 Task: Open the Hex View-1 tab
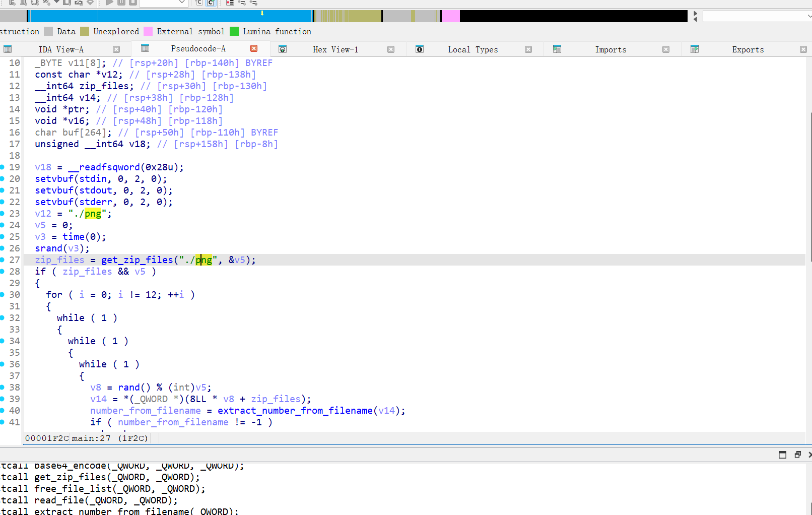(335, 49)
